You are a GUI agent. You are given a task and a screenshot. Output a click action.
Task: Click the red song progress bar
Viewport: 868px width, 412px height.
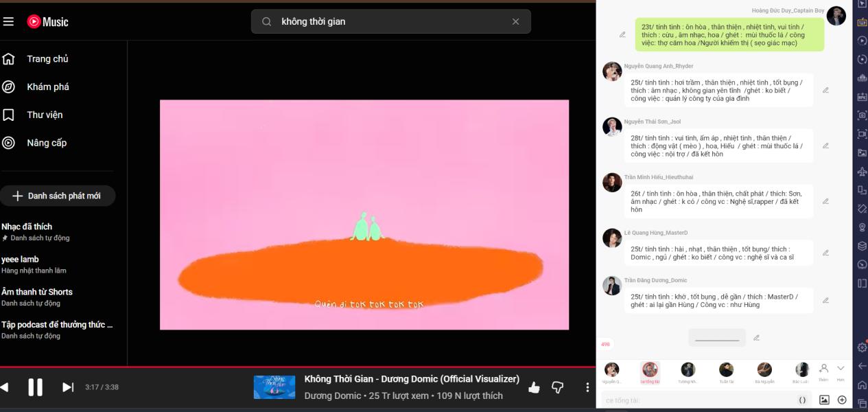[x=298, y=367]
